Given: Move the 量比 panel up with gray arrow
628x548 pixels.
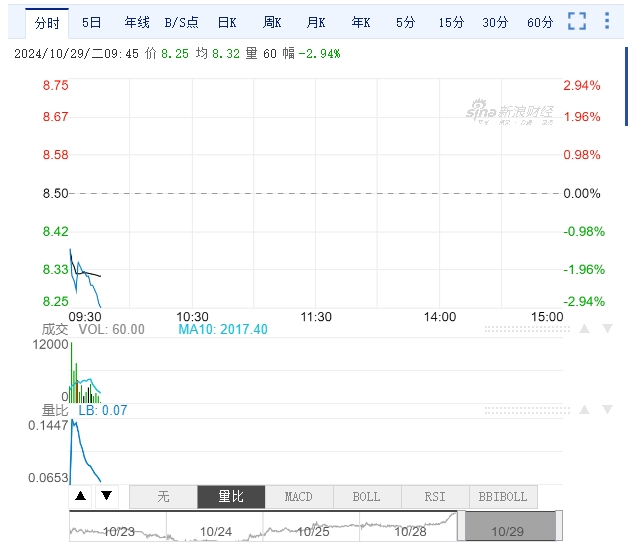Looking at the screenshot, I should (x=584, y=409).
